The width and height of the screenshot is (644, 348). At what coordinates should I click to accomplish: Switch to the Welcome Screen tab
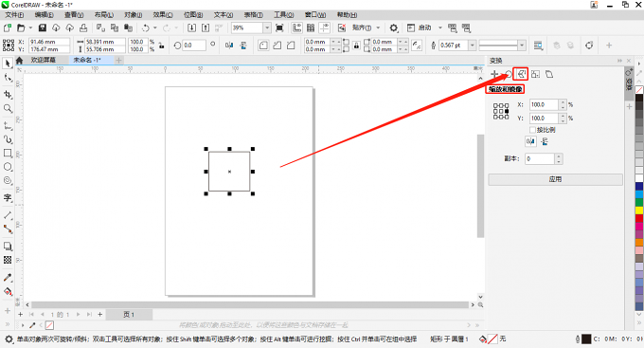point(44,60)
